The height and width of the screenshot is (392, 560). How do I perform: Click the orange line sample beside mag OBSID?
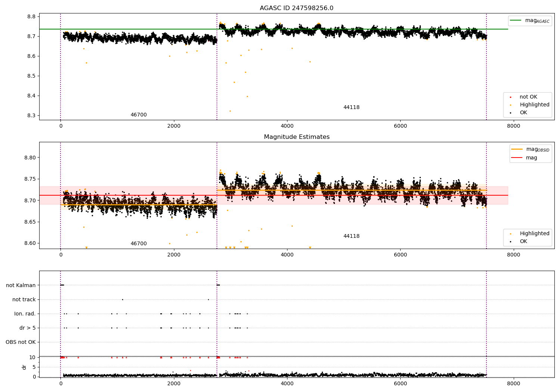point(517,149)
